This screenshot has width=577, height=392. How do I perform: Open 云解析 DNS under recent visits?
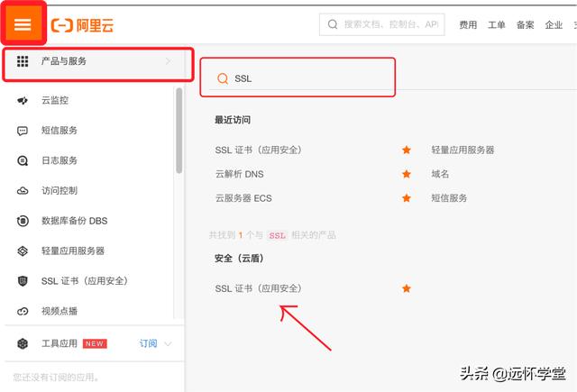240,174
